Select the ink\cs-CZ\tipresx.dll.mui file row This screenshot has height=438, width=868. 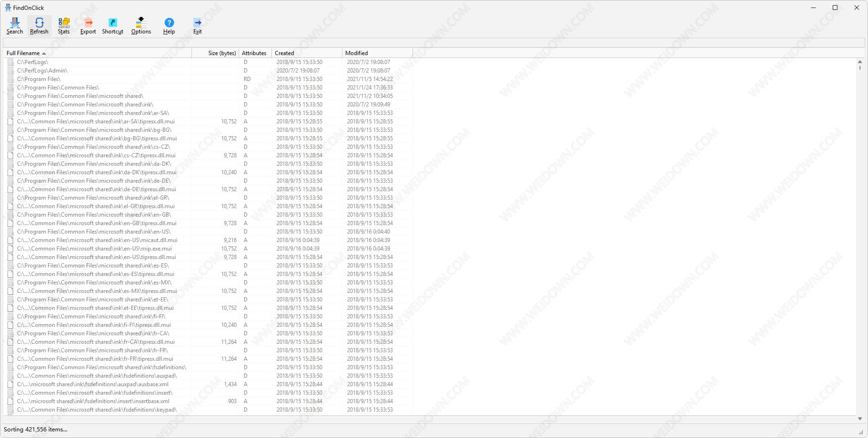coord(208,155)
